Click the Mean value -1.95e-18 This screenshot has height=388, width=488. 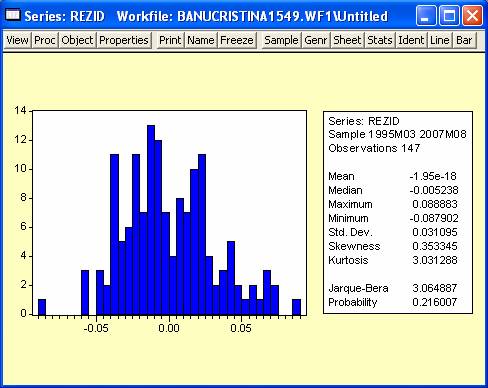point(433,176)
